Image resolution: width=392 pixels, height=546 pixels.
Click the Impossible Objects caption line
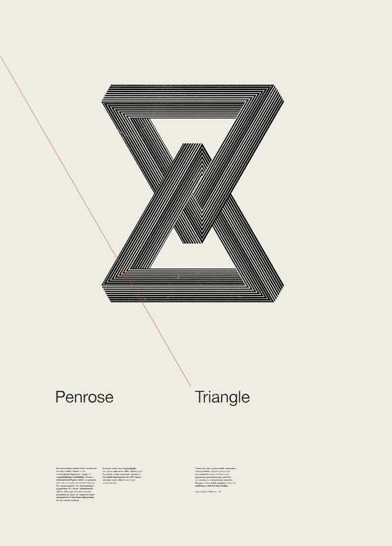pyautogui.click(x=208, y=492)
